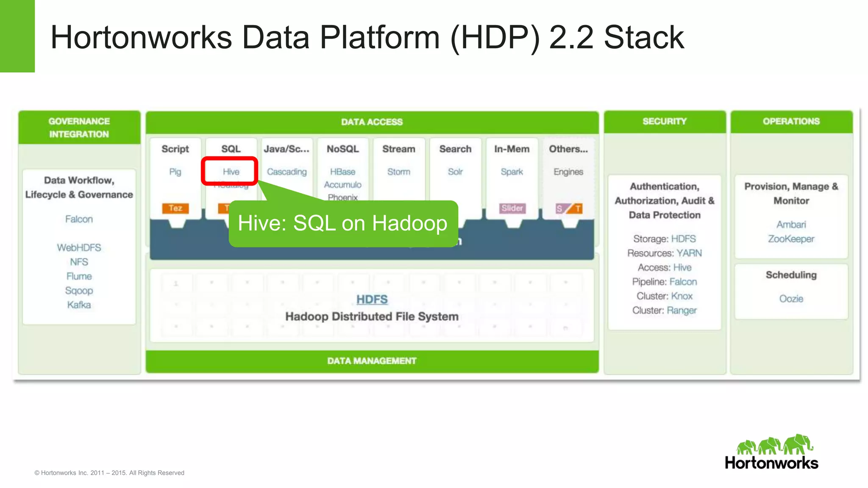Click the Java/Sc... column heading
868x488 pixels.
pos(287,149)
